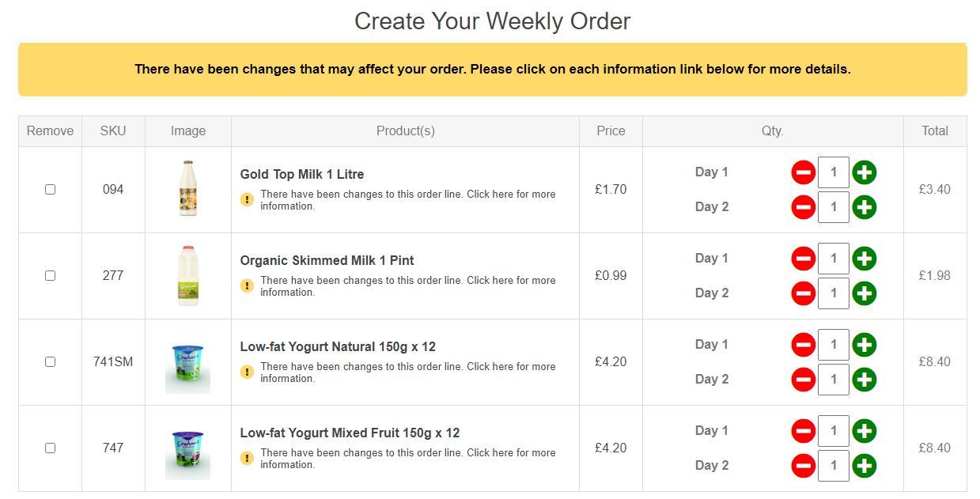Select Remove checkbox for SKU 741SM
Viewport: 980px width, 499px height.
[51, 362]
